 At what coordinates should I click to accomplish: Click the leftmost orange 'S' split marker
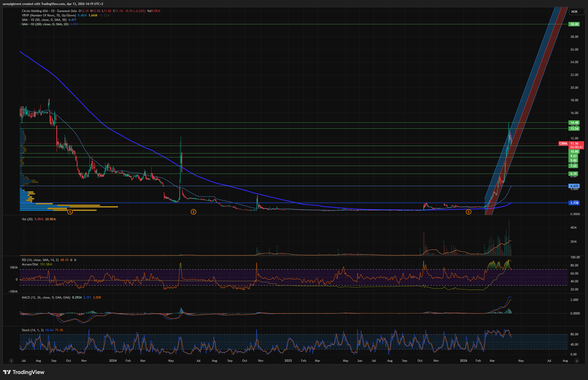coord(70,212)
